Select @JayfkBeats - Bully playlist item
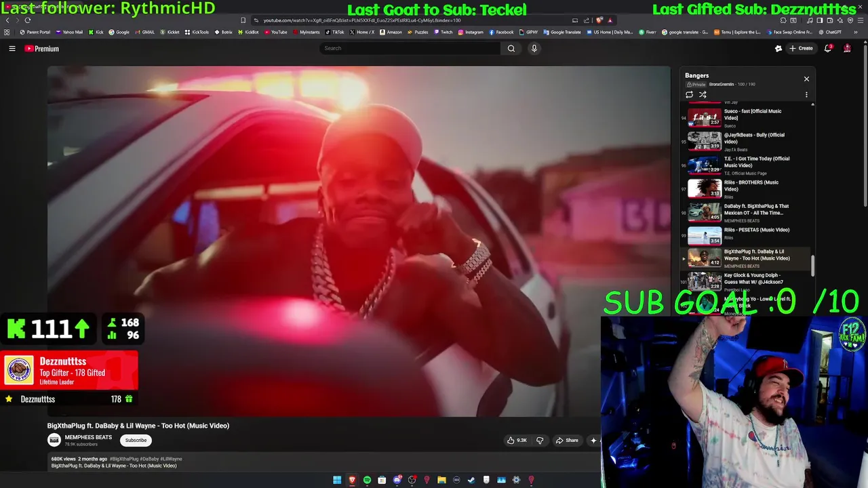Screen dimensions: 868x488 click(745, 141)
